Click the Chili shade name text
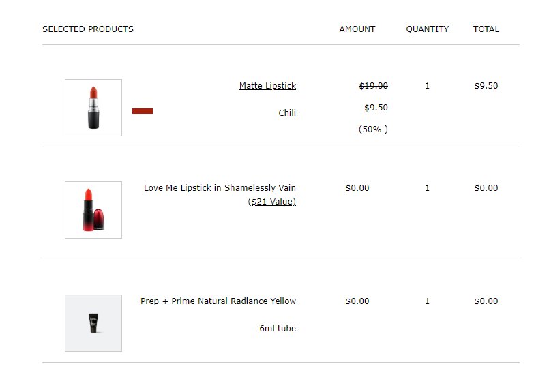Screen dimensions: 534x392 [x=287, y=113]
